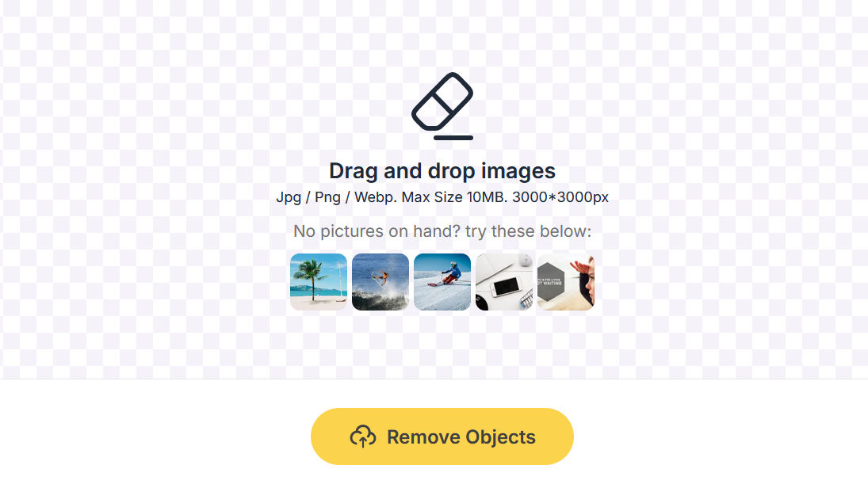This screenshot has height=484, width=868.
Task: Click the gray hexagon in last sample
Action: click(550, 282)
